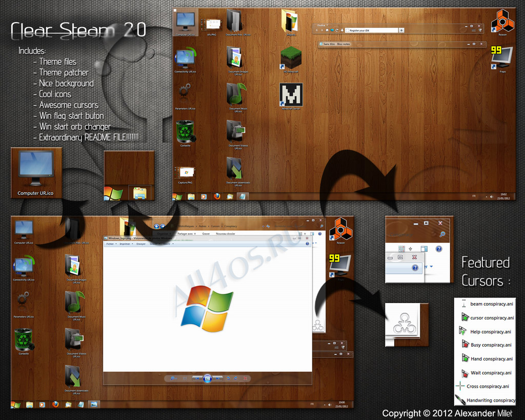This screenshot has height=420, width=525.
Task: Click the 'Sans titre - Bloc-notes' title bar
Action: pyautogui.click(x=401, y=44)
